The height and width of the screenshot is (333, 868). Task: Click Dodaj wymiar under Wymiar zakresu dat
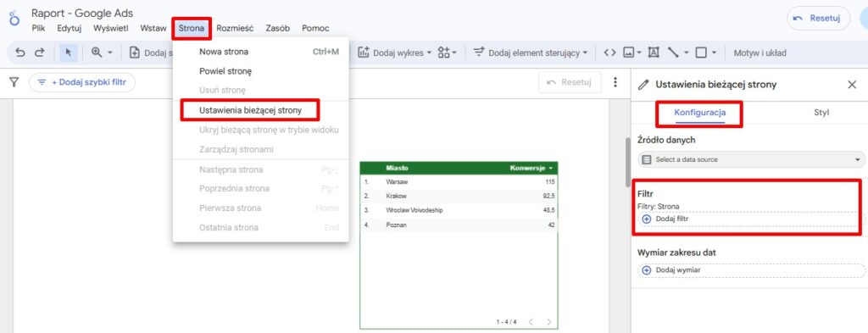(751, 270)
